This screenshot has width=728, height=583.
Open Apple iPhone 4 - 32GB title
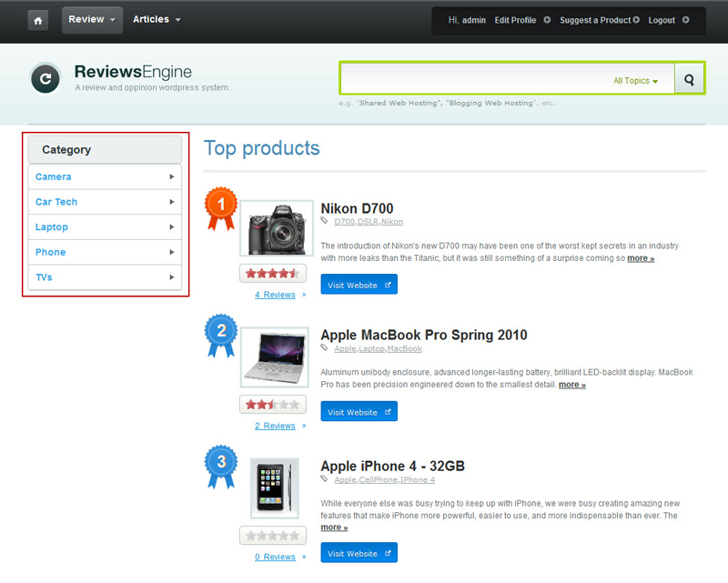click(393, 466)
